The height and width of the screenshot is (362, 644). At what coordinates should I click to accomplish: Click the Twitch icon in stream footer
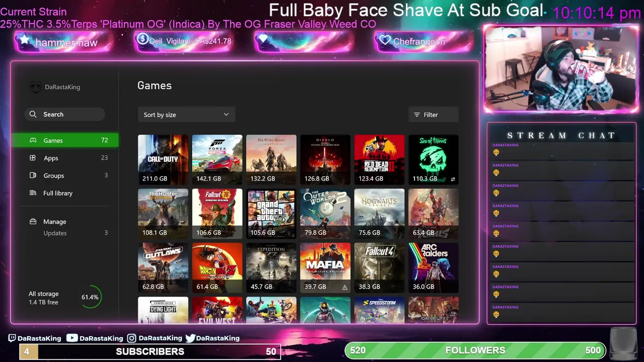pyautogui.click(x=12, y=338)
